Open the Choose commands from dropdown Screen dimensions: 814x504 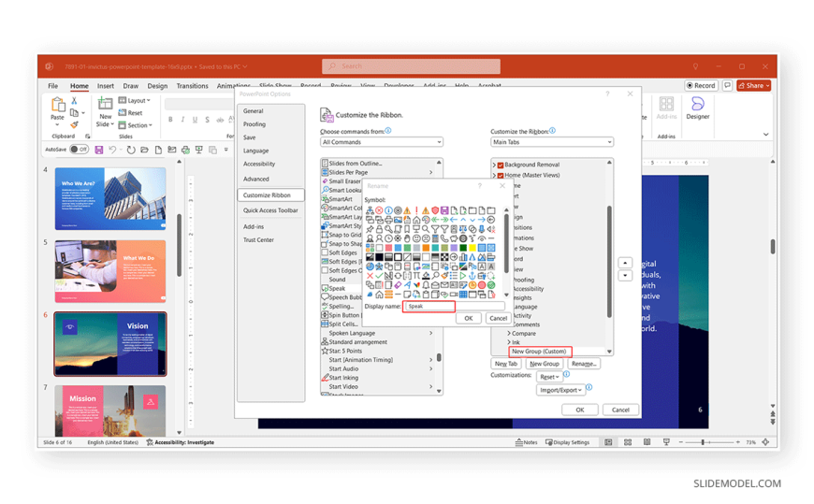(x=381, y=142)
